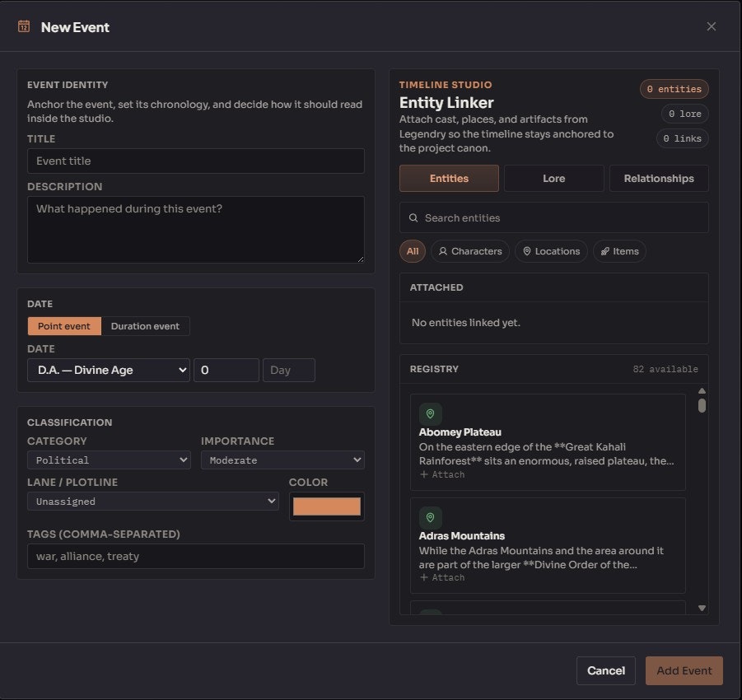Screen dimensions: 742x700
Task: Focus the Day field
Action: point(289,370)
